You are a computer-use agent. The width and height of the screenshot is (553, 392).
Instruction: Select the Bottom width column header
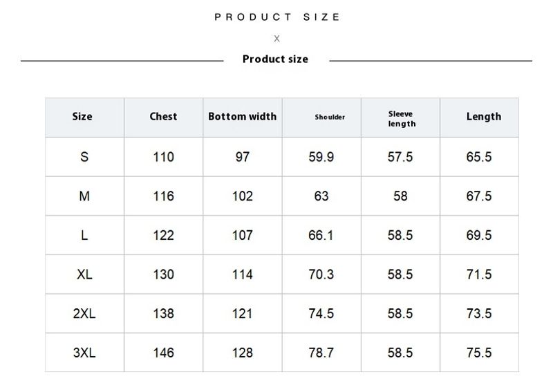click(x=242, y=117)
